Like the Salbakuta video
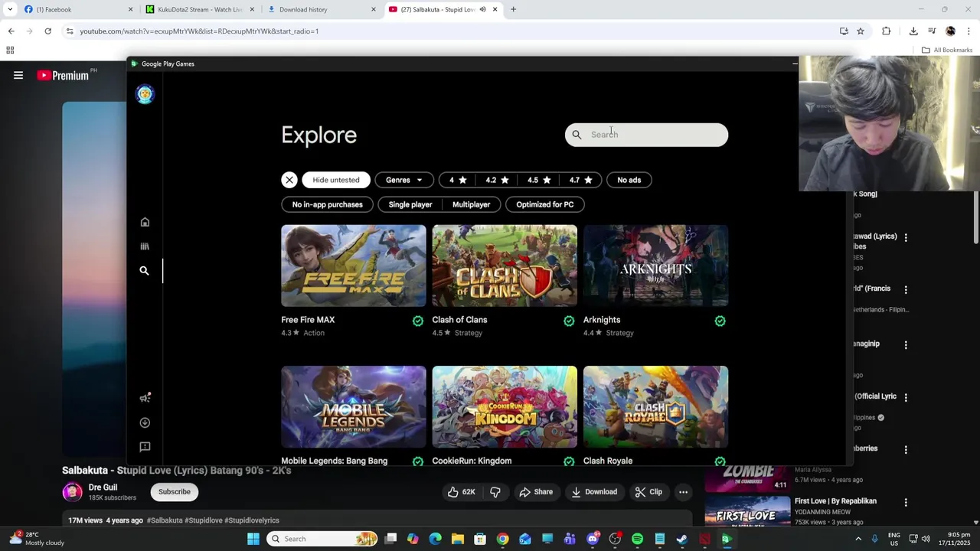This screenshot has height=551, width=980. 461,492
